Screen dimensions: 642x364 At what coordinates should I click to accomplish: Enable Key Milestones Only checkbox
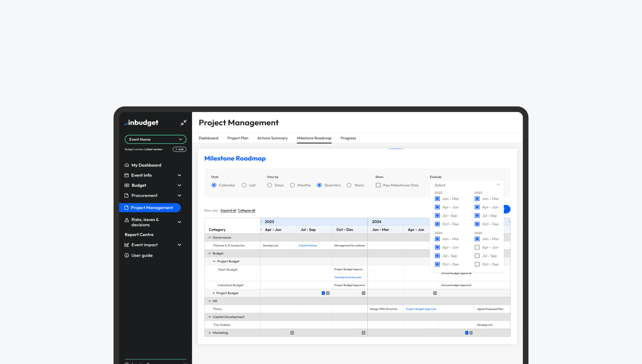[378, 185]
